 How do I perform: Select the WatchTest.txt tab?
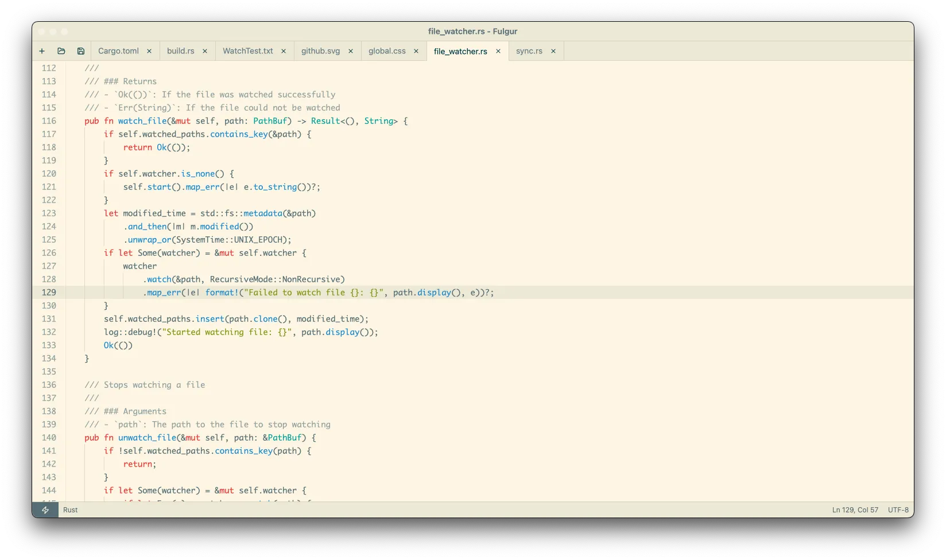[x=247, y=51]
